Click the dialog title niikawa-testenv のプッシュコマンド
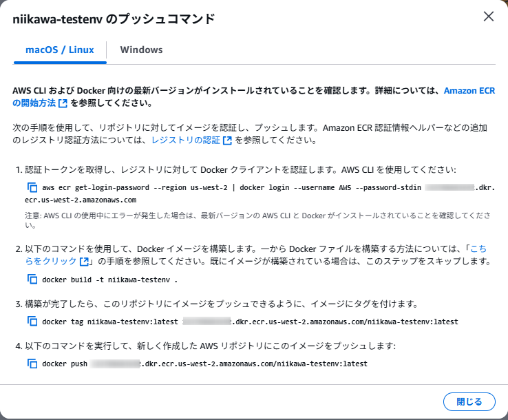The image size is (508, 420). pyautogui.click(x=114, y=19)
